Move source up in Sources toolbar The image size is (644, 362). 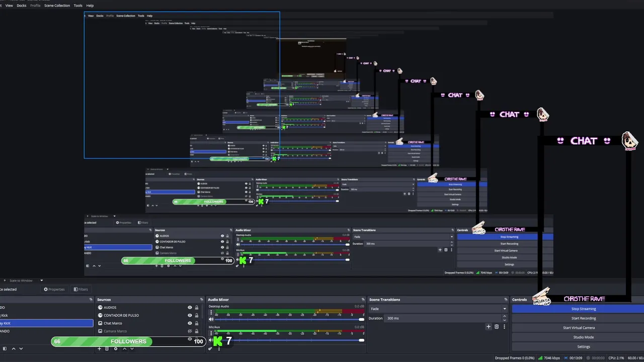click(x=125, y=348)
